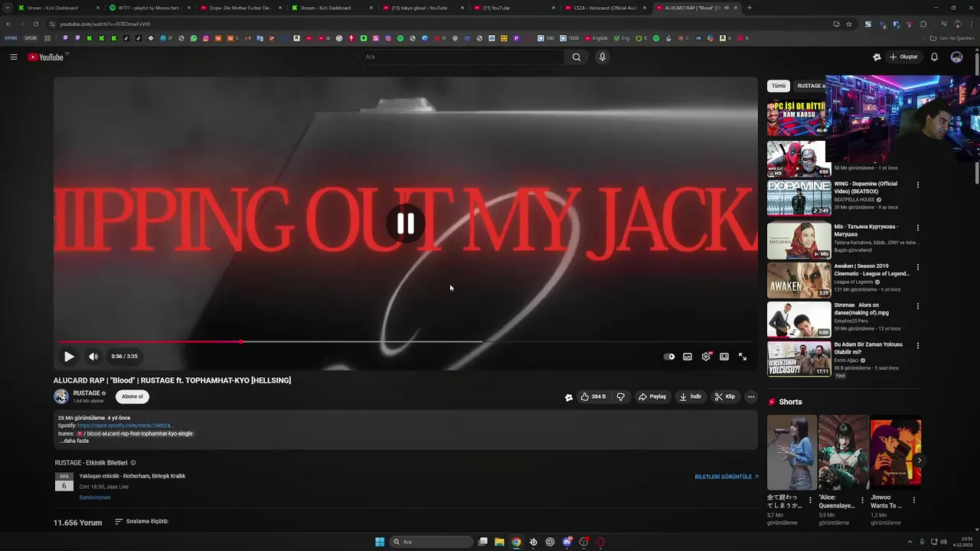
Task: Enter fullscreen mode on the player
Action: 743,357
